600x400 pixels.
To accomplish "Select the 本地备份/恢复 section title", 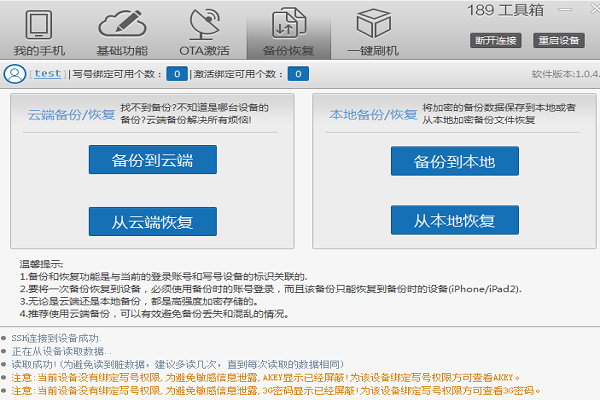I will click(x=369, y=114).
